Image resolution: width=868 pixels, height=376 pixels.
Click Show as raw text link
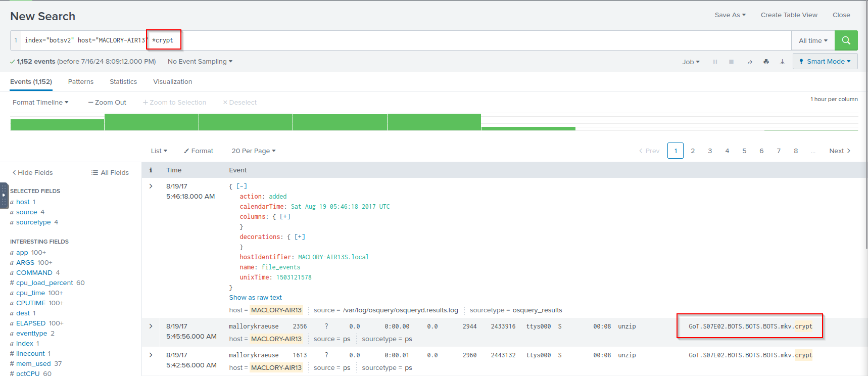pos(255,297)
